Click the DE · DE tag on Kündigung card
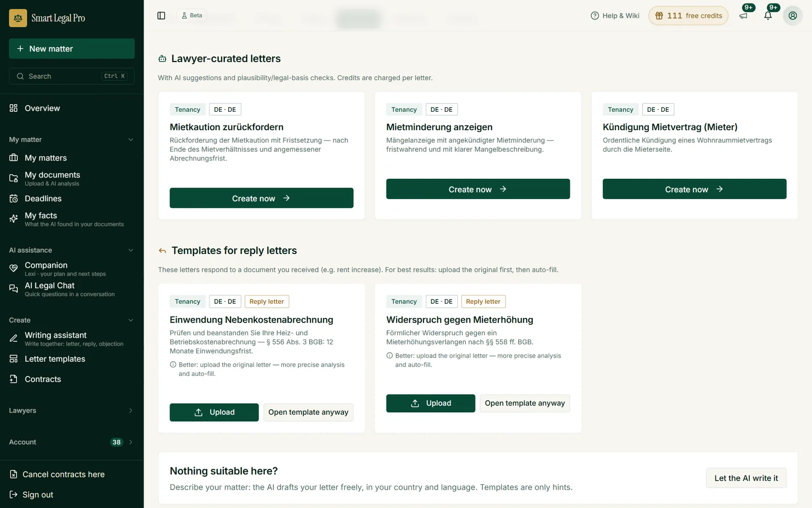The height and width of the screenshot is (508, 812). click(x=658, y=110)
